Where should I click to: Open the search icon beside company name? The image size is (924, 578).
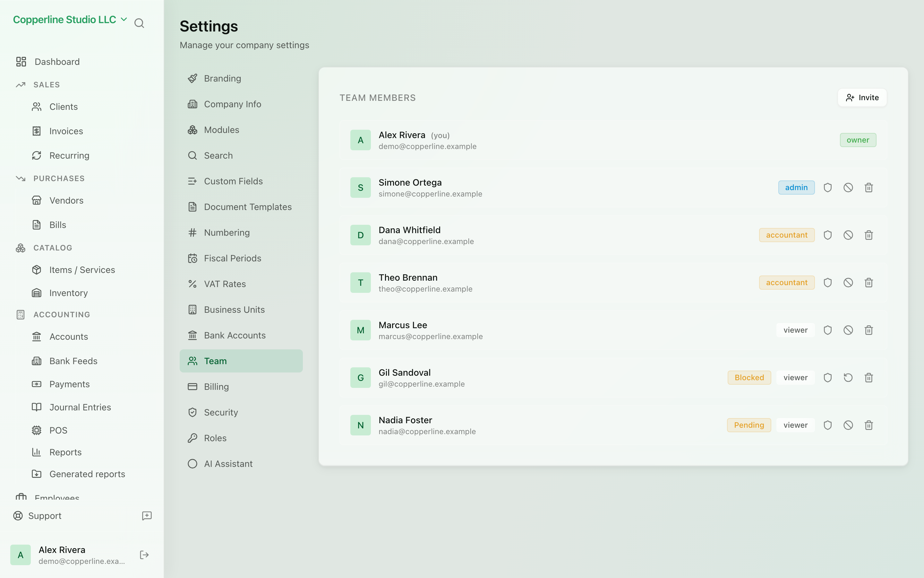coord(139,23)
